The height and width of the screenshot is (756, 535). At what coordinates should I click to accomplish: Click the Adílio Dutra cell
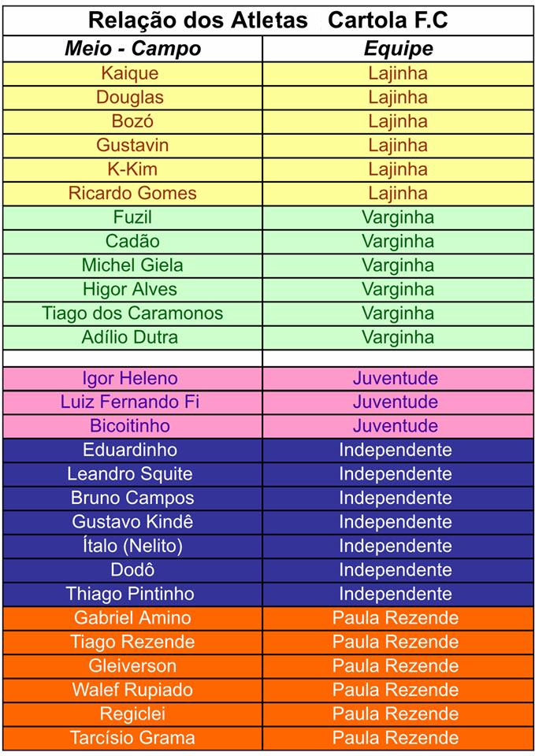(x=132, y=338)
